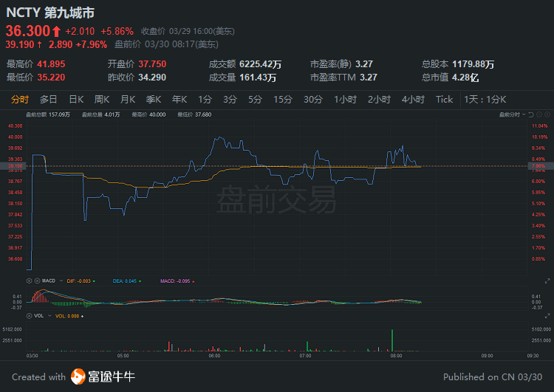Click the NCTY 第九城市 stock title
This screenshot has height=392, width=554.
50,13
